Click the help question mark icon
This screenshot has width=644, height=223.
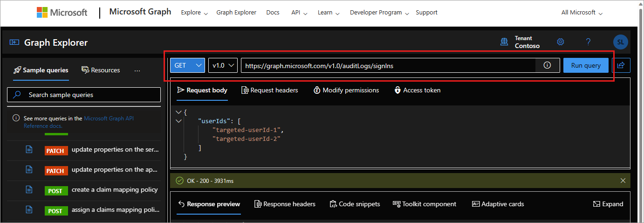(588, 42)
